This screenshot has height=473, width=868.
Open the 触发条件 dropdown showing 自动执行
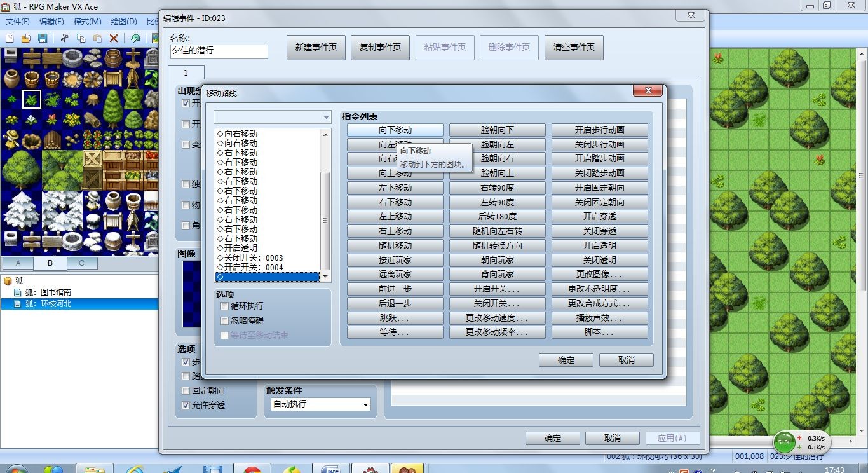(x=320, y=404)
